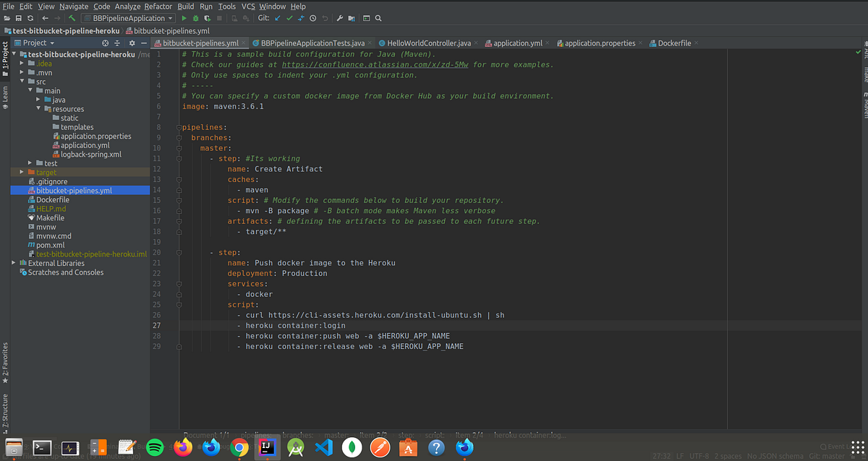Push commits using the Git push icon
Viewport: 868px width, 461px height.
click(302, 18)
